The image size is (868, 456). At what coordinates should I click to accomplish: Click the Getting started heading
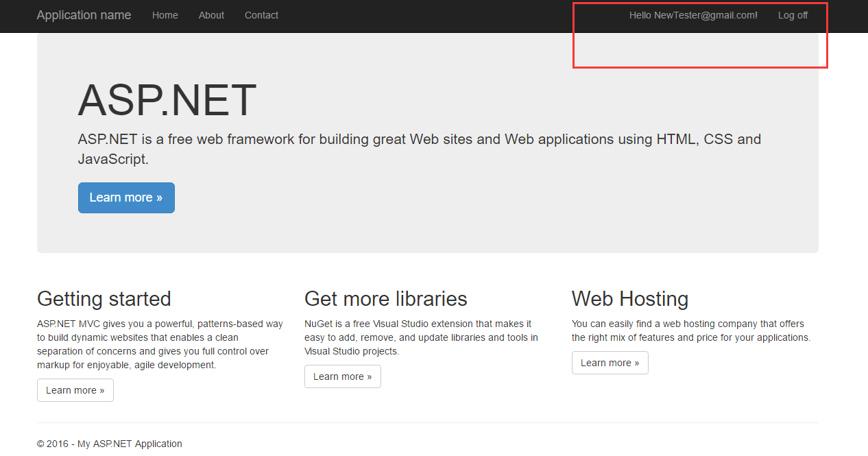point(104,299)
